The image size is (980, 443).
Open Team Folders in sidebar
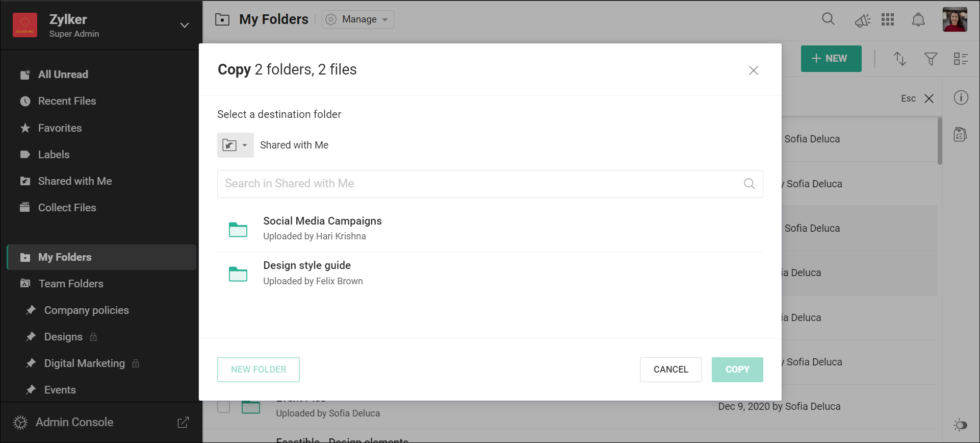[70, 284]
